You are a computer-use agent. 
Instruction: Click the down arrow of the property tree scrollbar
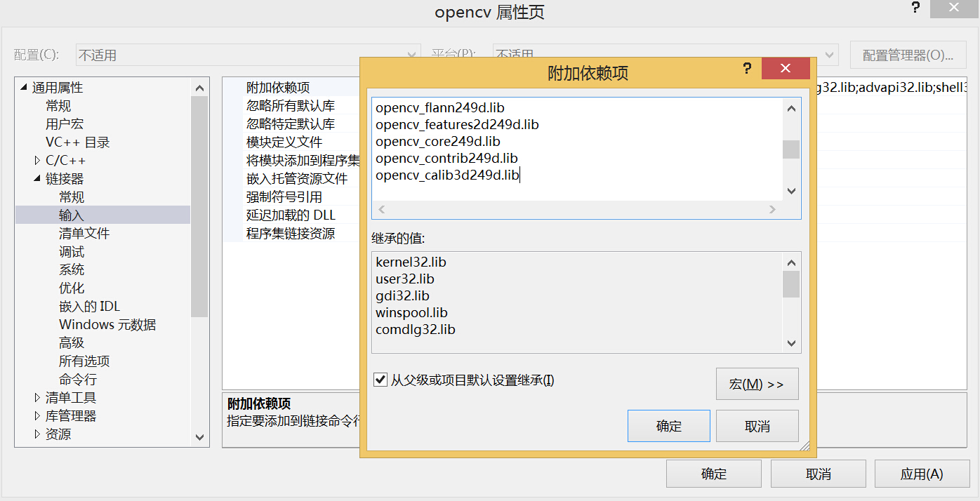[199, 437]
